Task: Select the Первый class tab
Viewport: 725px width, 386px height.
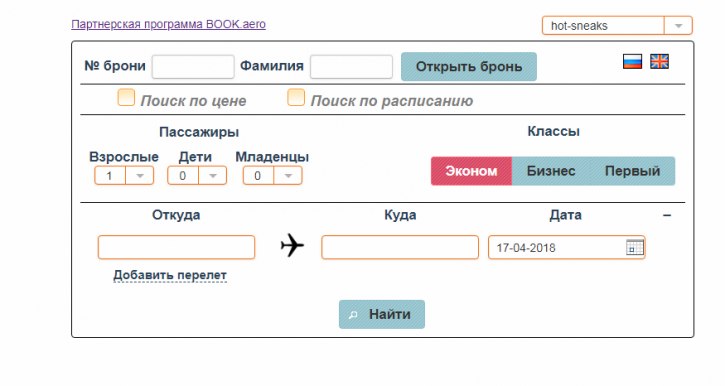Action: click(x=633, y=171)
